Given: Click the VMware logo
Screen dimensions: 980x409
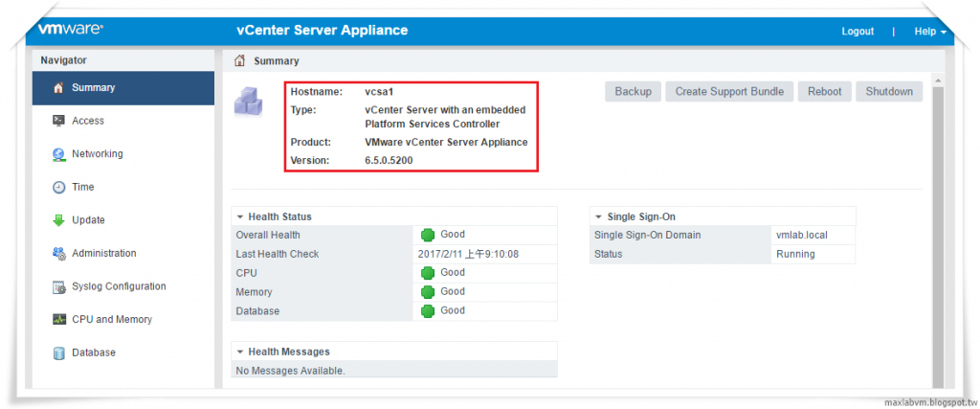Looking at the screenshot, I should click(71, 29).
